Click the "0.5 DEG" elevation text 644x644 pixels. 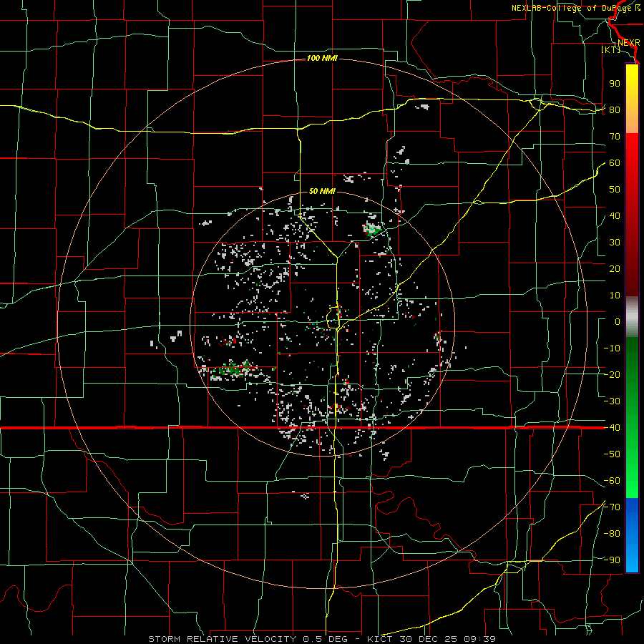tap(325, 639)
